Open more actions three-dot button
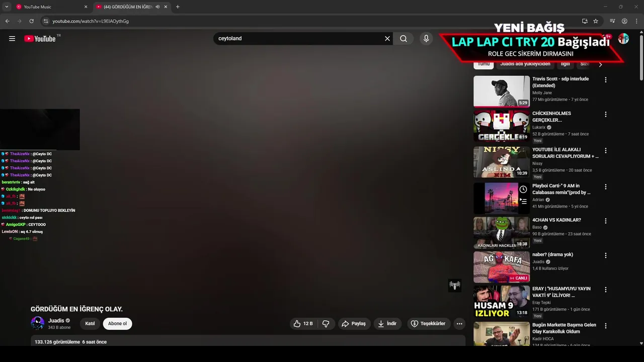 pos(459,324)
